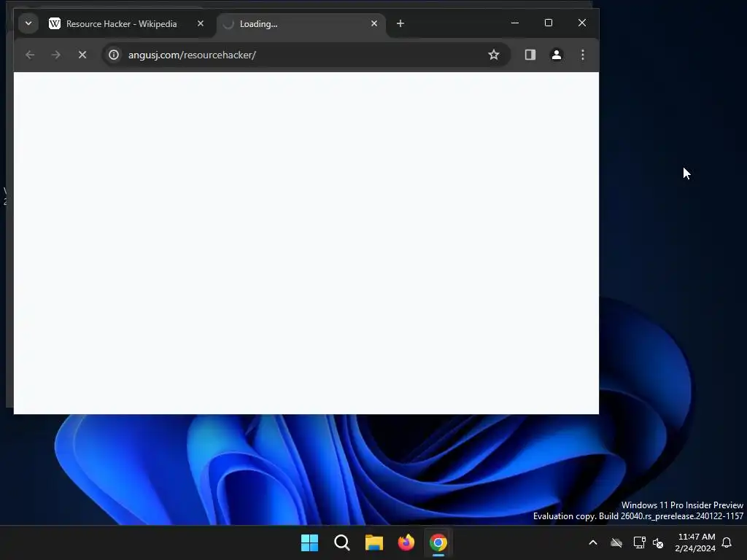Open taskbar Search
Viewport: 747px width, 560px height.
(x=342, y=542)
